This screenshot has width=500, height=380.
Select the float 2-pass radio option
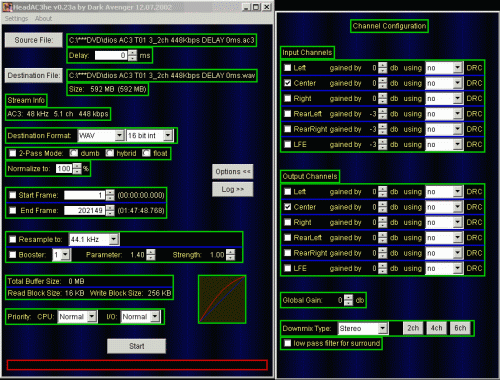146,153
